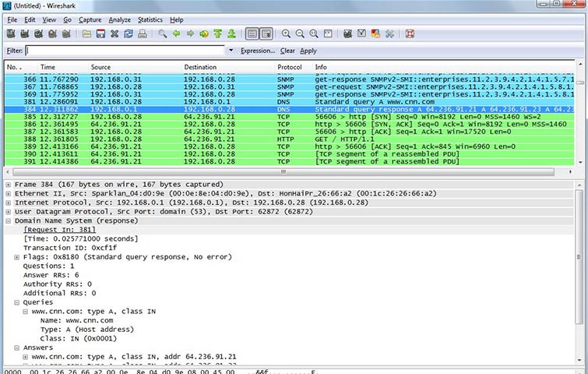Select packet 388 GET / HTTP/1.1
The width and height of the screenshot is (588, 374).
[289, 139]
